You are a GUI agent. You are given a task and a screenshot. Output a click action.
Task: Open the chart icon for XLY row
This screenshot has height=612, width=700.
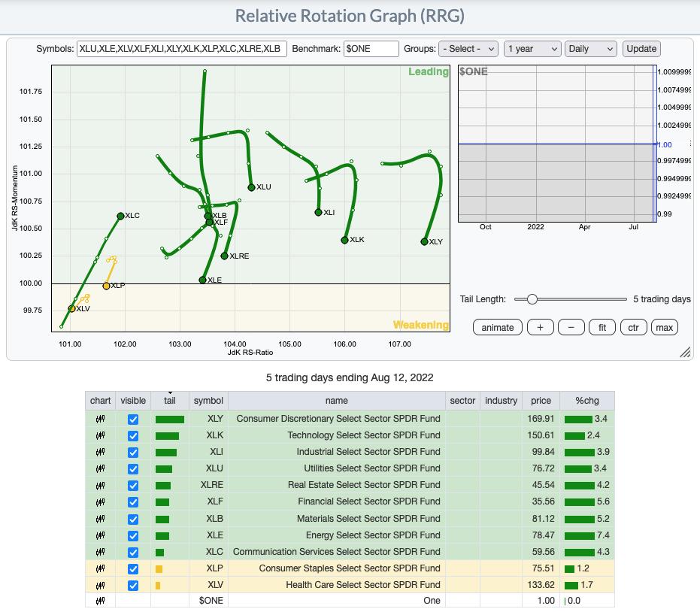[100, 419]
